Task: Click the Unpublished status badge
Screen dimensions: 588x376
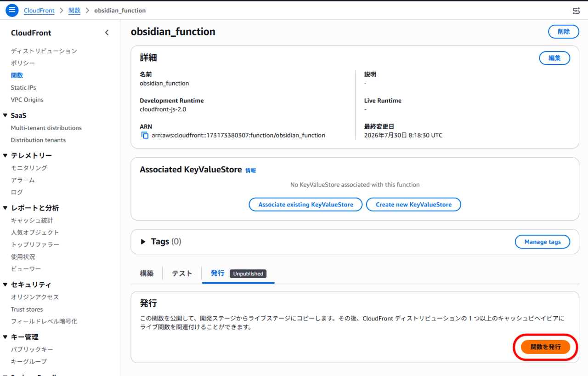Action: point(248,273)
